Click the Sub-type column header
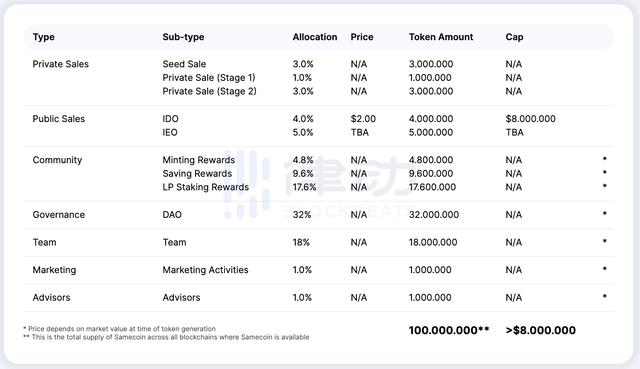The height and width of the screenshot is (369, 640). [x=183, y=37]
